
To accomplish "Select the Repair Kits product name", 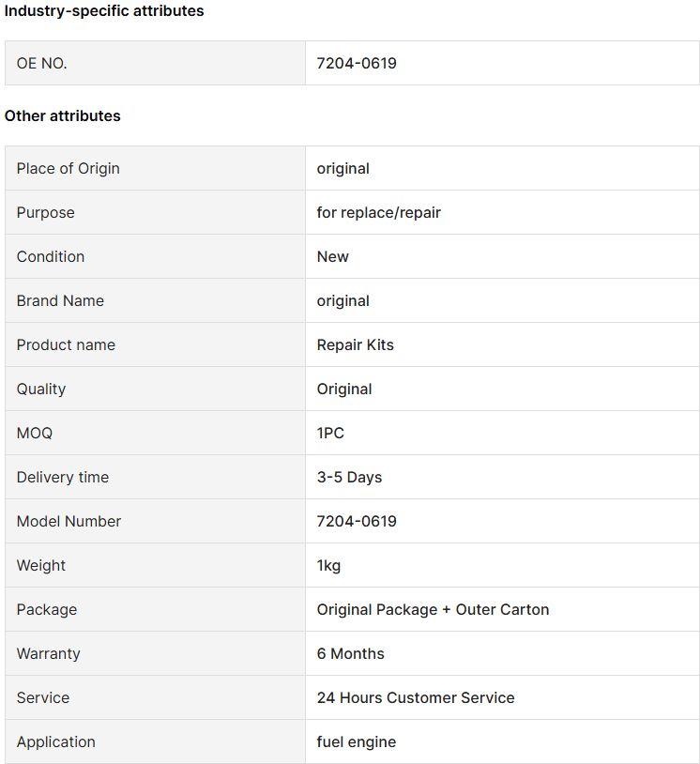I will pos(355,345).
